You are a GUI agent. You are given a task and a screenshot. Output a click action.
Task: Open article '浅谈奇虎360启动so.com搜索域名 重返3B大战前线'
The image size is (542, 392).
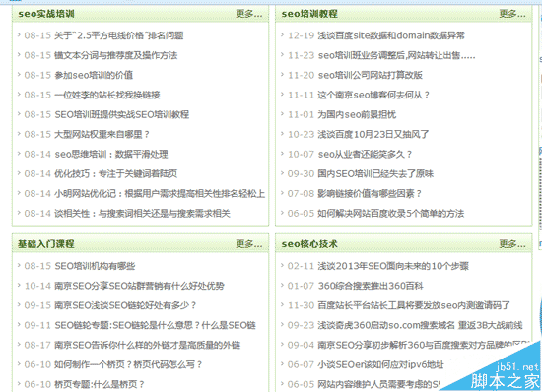pyautogui.click(x=421, y=325)
